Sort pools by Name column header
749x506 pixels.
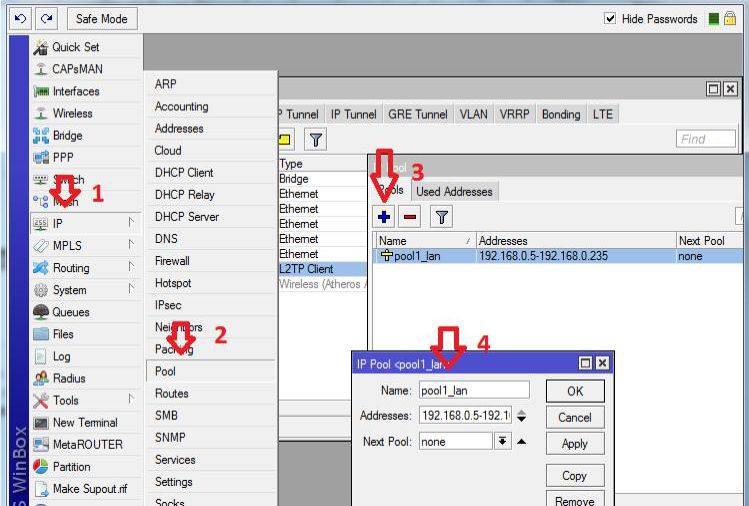point(425,240)
